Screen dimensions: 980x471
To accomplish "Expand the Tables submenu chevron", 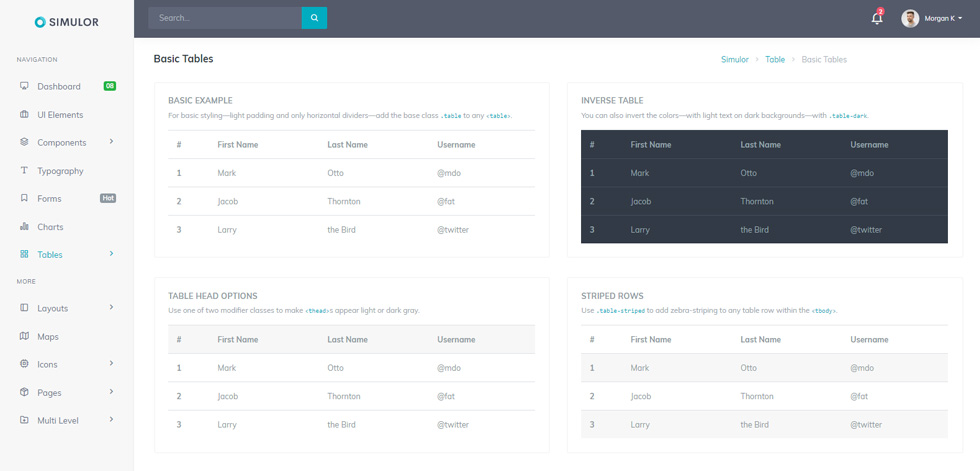I will coord(111,254).
